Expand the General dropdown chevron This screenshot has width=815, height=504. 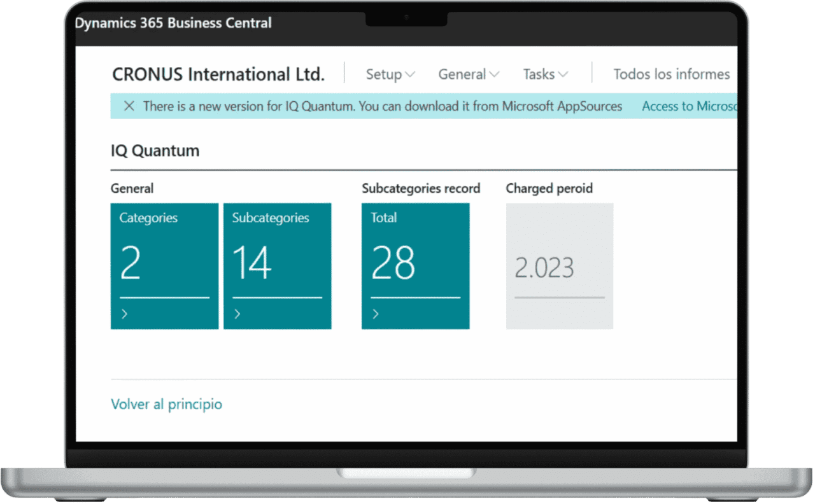[x=494, y=75]
